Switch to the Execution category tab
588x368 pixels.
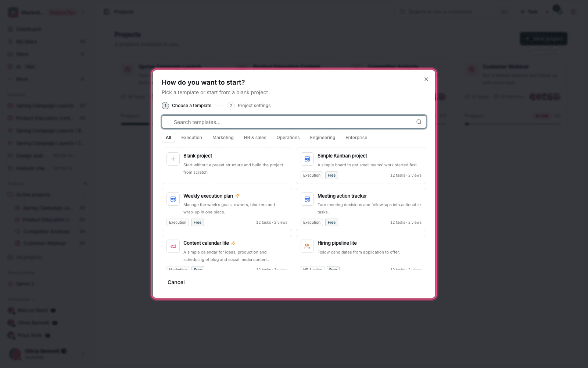tap(191, 138)
